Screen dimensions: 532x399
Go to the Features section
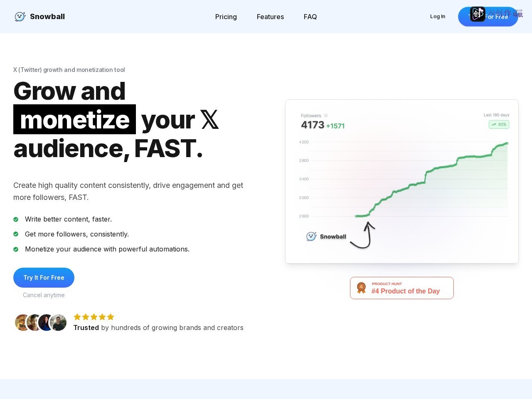(x=270, y=17)
